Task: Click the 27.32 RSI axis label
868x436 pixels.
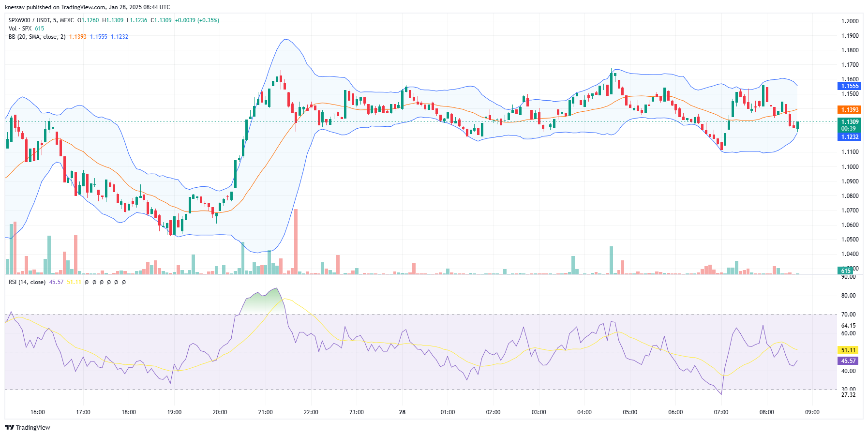Action: click(849, 395)
